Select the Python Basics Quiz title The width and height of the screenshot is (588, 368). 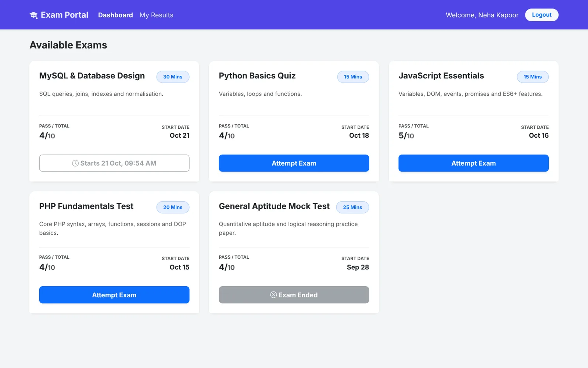[x=257, y=76]
